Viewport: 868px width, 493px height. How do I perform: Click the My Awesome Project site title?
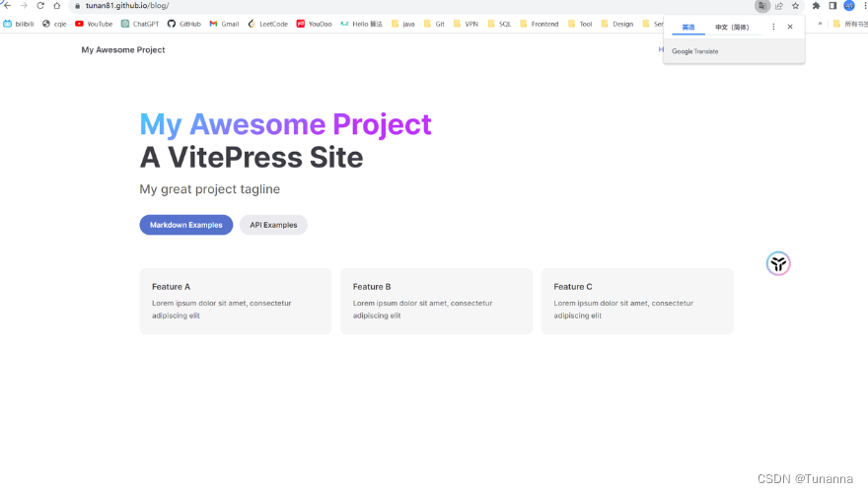[x=123, y=50]
